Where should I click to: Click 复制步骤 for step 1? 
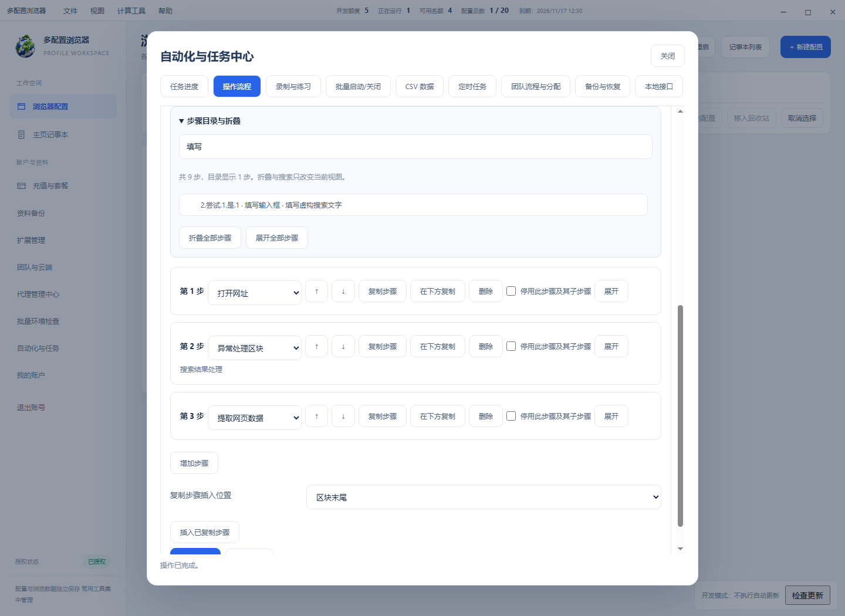(x=383, y=291)
